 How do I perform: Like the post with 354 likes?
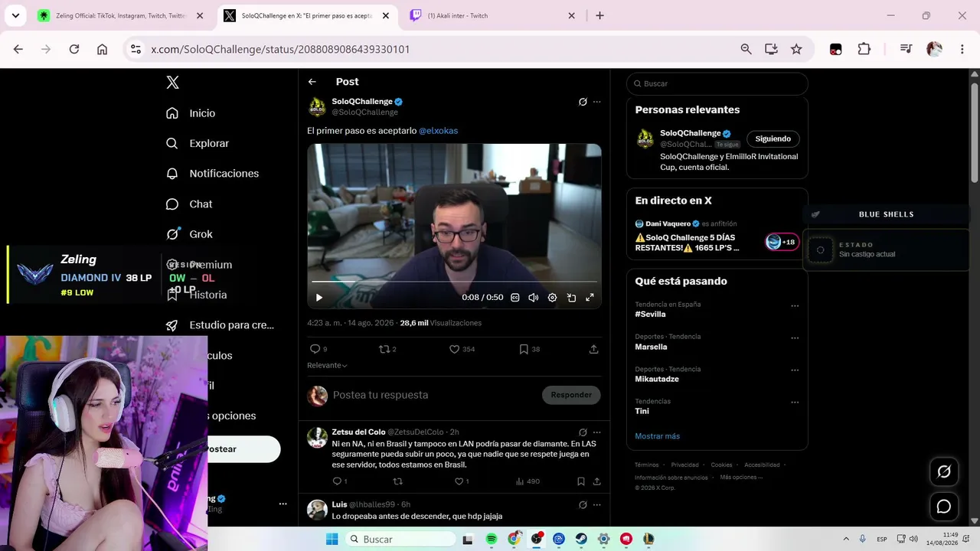pos(462,349)
